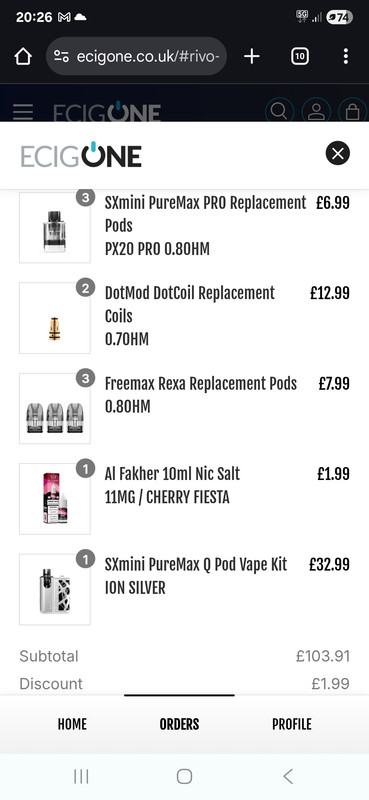Open the tab switcher showing 10 tabs
The width and height of the screenshot is (369, 800).
(x=300, y=57)
